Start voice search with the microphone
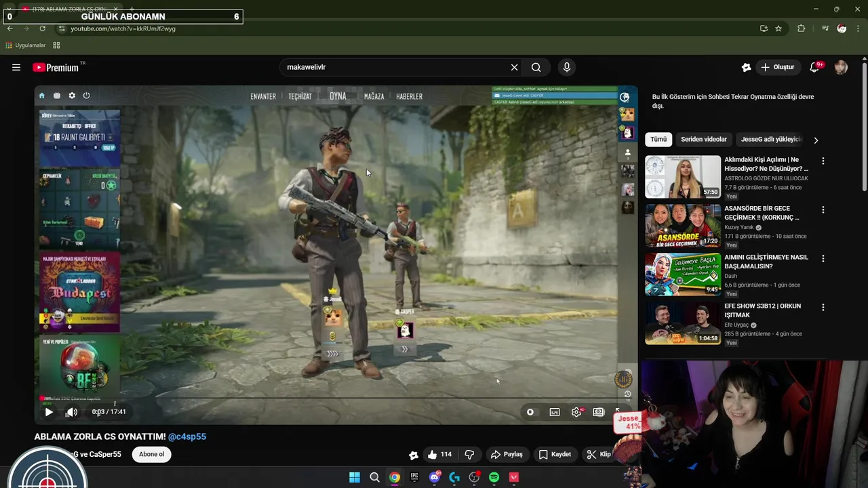This screenshot has height=488, width=868. [567, 67]
